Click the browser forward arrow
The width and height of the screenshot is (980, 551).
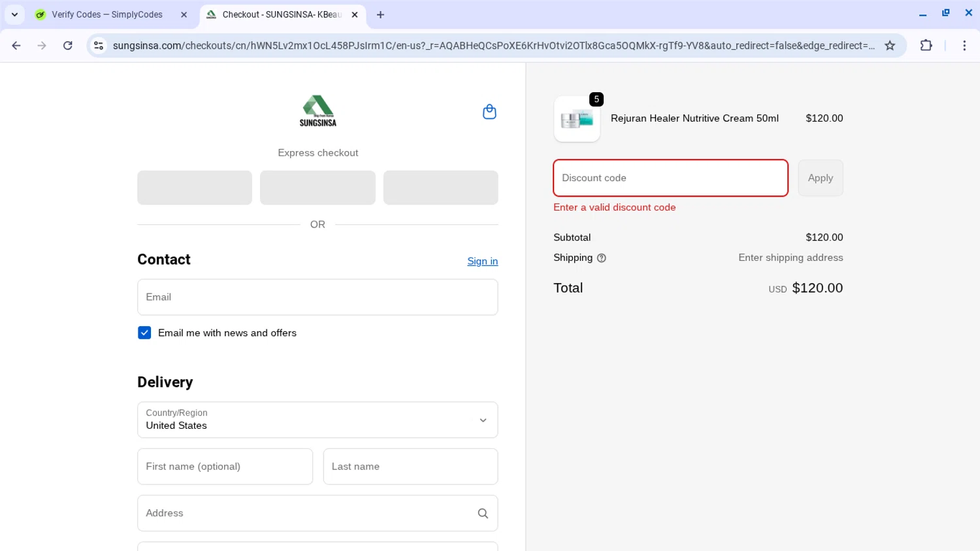pyautogui.click(x=42, y=45)
